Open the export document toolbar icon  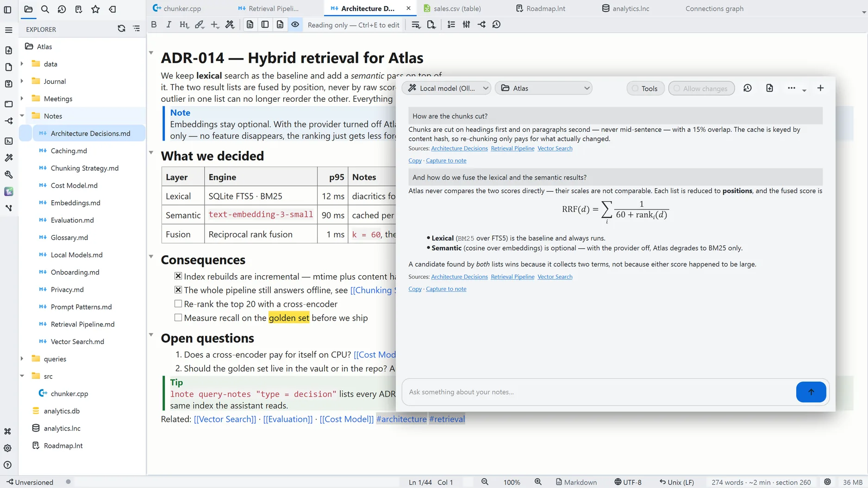click(431, 25)
